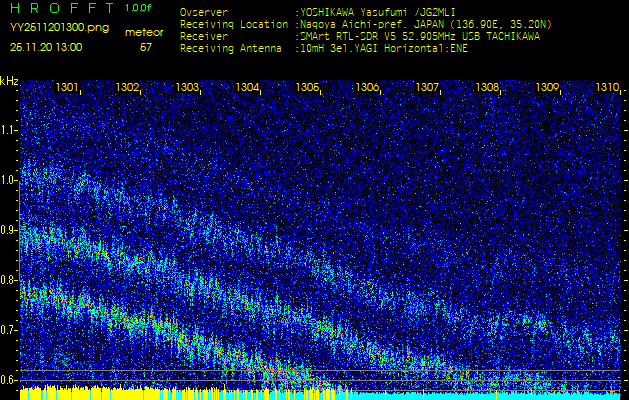
Task: Click the 1305 time marker
Action: click(307, 87)
